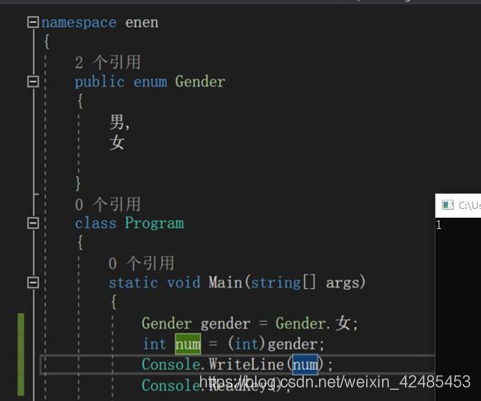Click the 'Main' method name

pyautogui.click(x=225, y=283)
